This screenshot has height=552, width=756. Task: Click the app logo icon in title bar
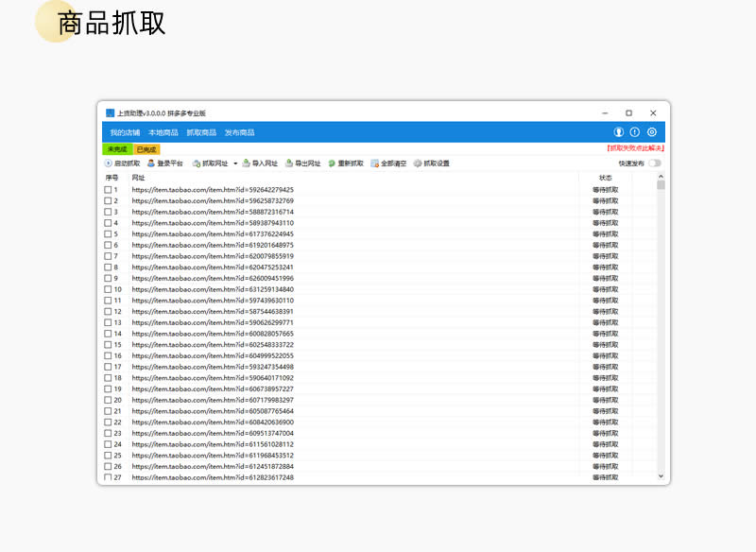point(110,113)
